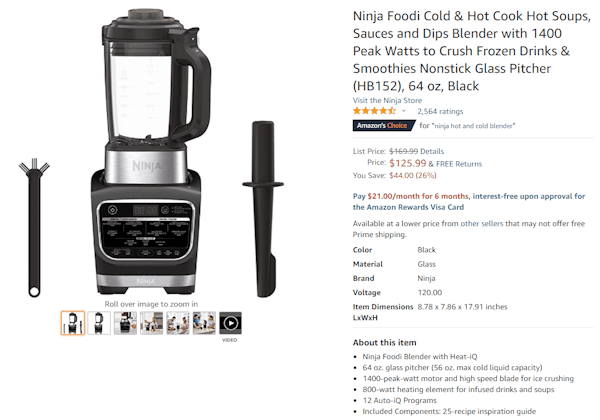Click the product title text

click(471, 51)
